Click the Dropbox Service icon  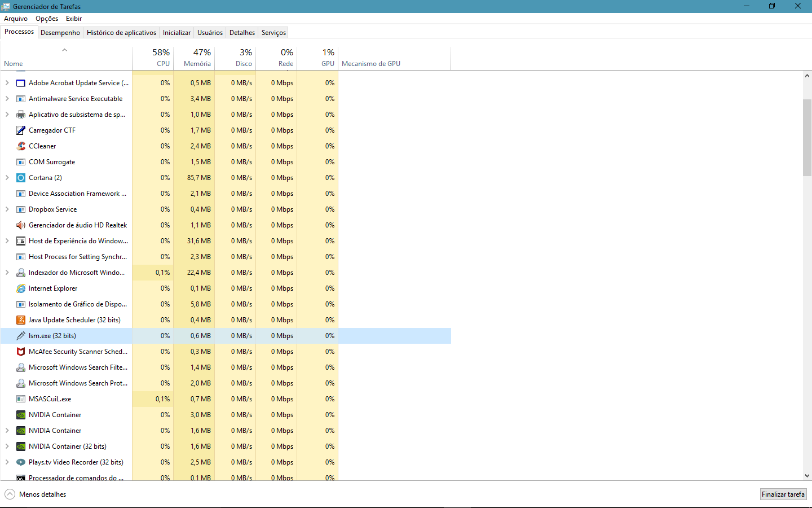click(21, 209)
